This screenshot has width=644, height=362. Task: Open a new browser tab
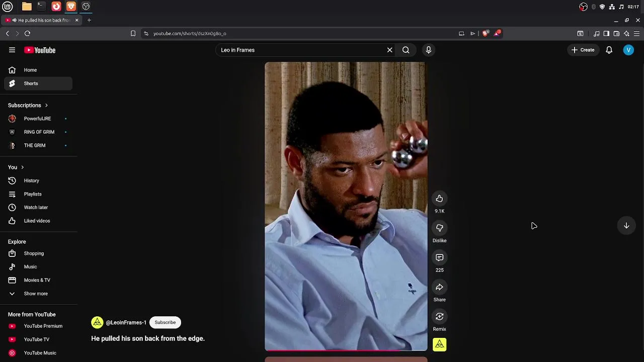point(89,20)
